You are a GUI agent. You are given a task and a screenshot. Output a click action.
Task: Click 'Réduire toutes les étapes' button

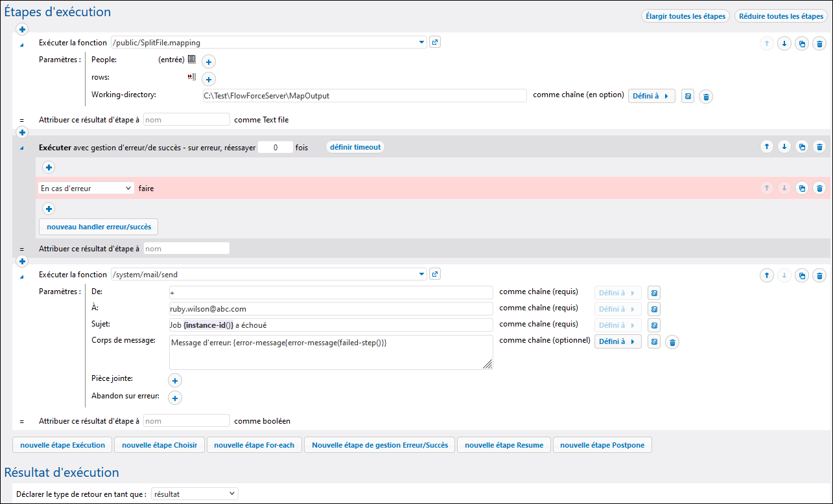click(x=780, y=16)
